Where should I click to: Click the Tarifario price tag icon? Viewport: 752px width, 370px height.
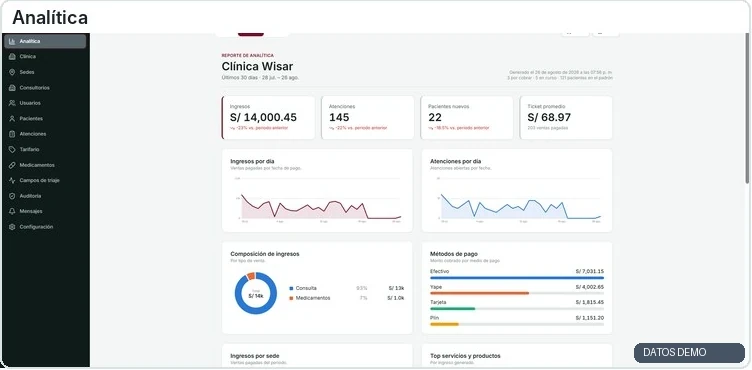click(12, 149)
